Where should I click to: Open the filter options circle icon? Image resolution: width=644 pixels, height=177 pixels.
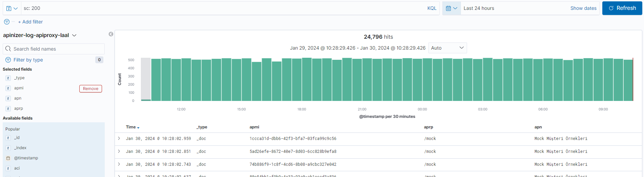tap(7, 22)
